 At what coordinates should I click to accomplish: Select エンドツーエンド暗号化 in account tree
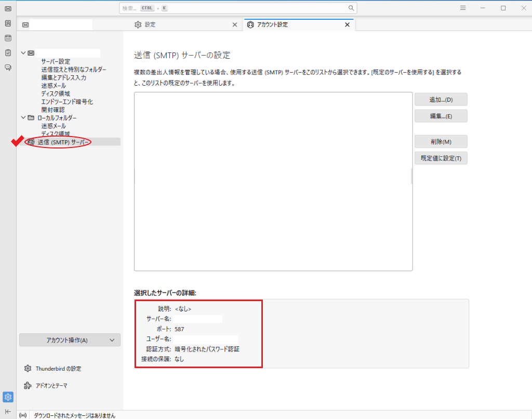(67, 102)
